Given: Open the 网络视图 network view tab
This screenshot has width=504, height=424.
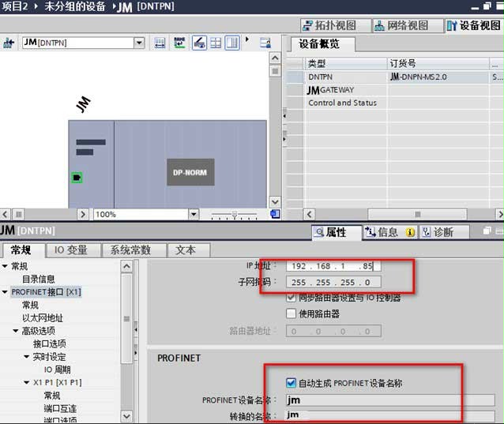Looking at the screenshot, I should click(x=402, y=25).
